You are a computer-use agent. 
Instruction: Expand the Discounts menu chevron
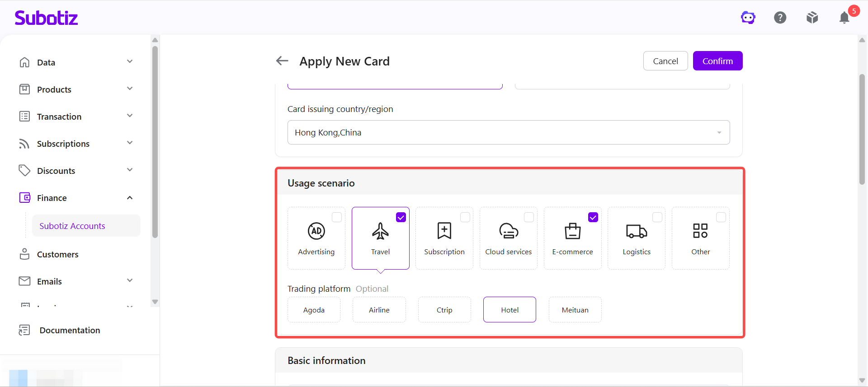130,170
